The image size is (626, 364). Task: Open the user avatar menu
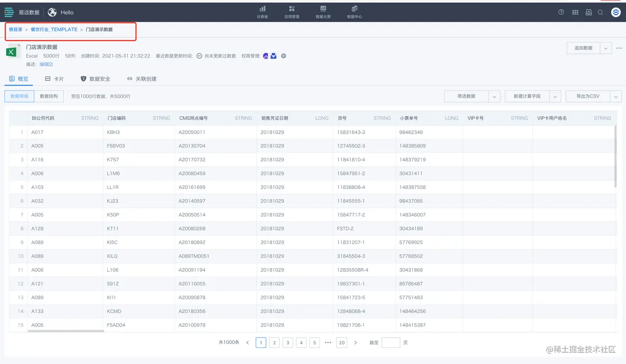616,12
